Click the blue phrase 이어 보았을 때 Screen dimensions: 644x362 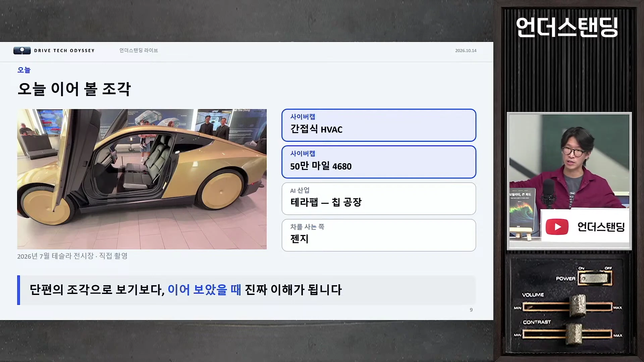pos(204,290)
